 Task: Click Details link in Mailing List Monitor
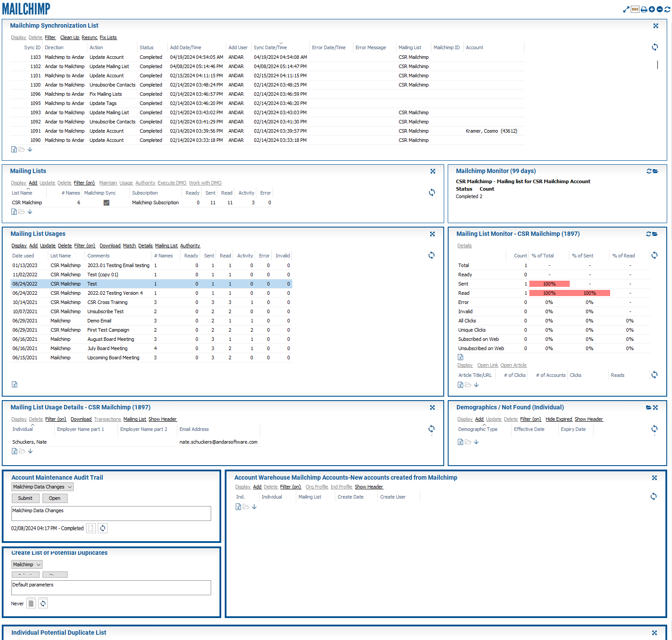[x=464, y=246]
